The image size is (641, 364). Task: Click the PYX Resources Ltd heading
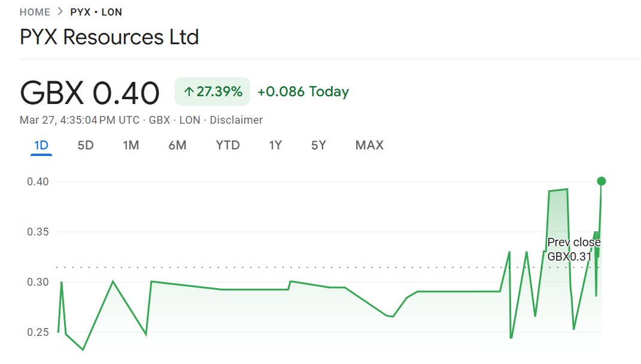[x=110, y=38]
